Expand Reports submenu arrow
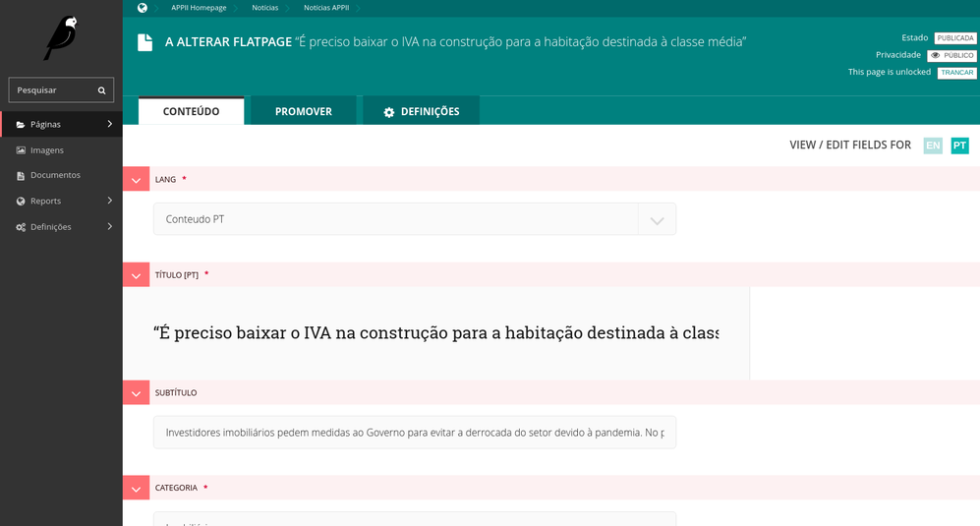 pyautogui.click(x=109, y=201)
